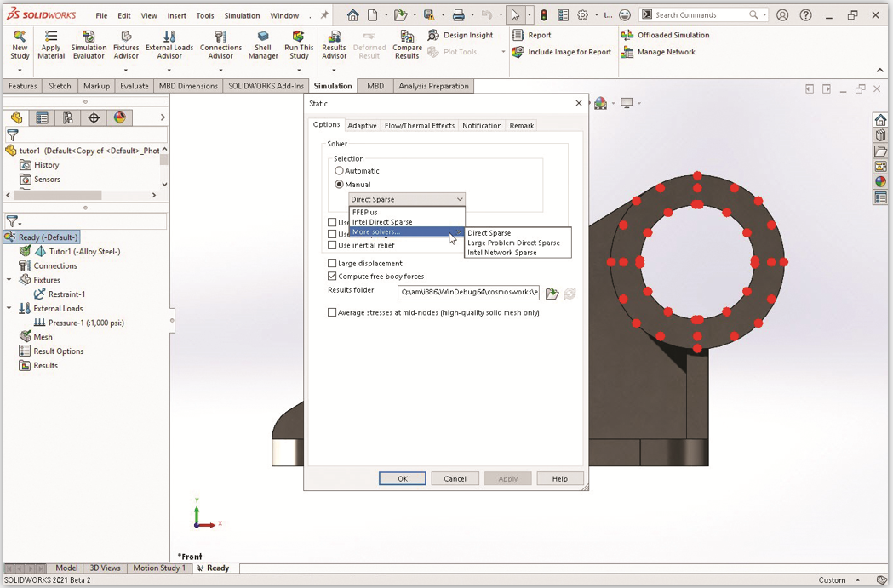
Task: Open Manage Network
Action: pyautogui.click(x=658, y=53)
